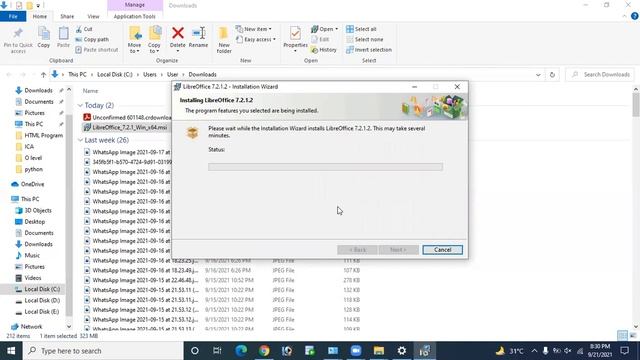Click the Up arrow navigation button
Viewport: 640px width, 360px height.
(x=43, y=75)
